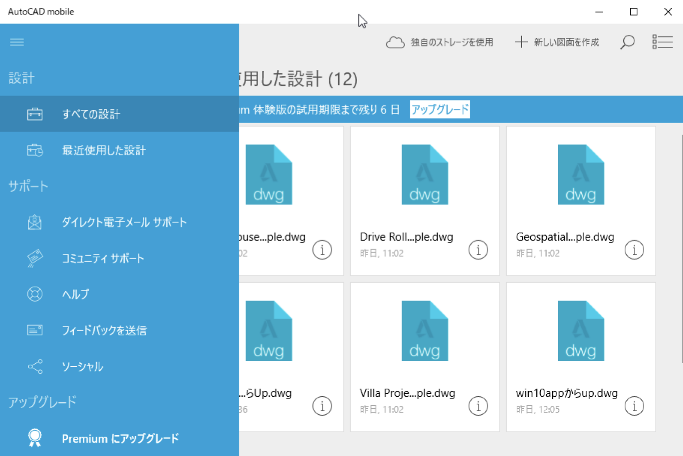Show info for ...ouse...ple.dwg file
This screenshot has width=683, height=456.
point(322,250)
